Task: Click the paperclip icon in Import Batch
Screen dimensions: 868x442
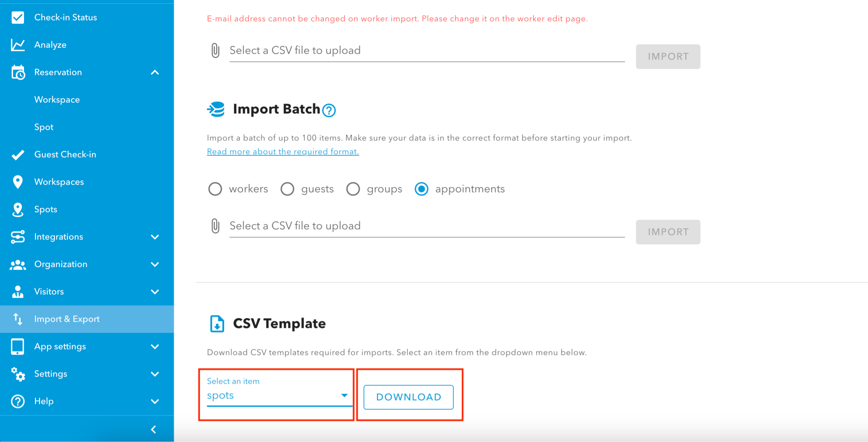Action: [x=215, y=226]
